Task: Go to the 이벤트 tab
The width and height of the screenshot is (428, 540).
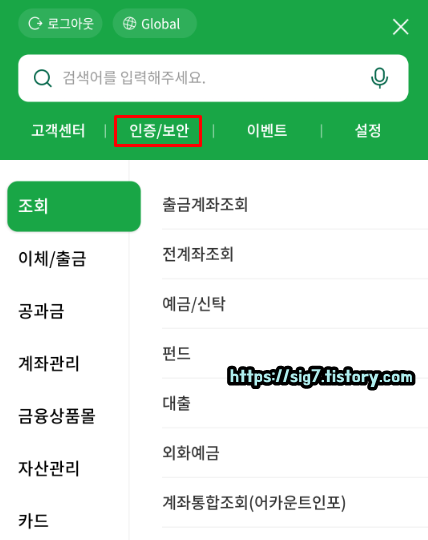Action: (267, 131)
